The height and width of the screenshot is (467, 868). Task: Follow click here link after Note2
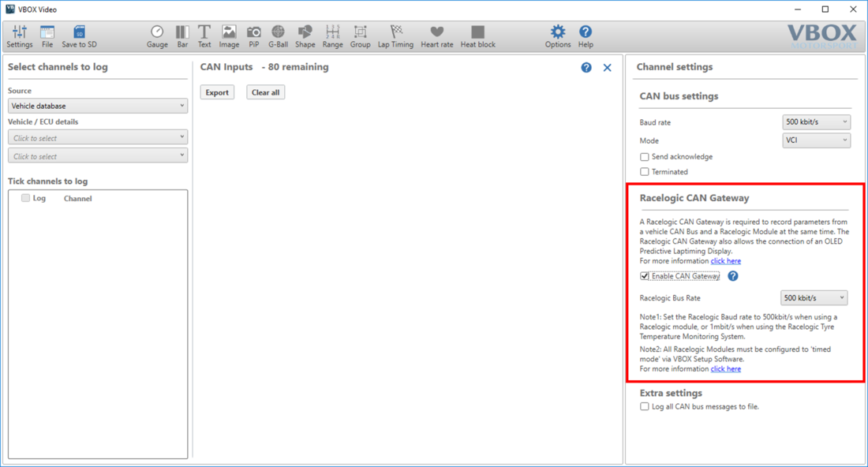(726, 368)
